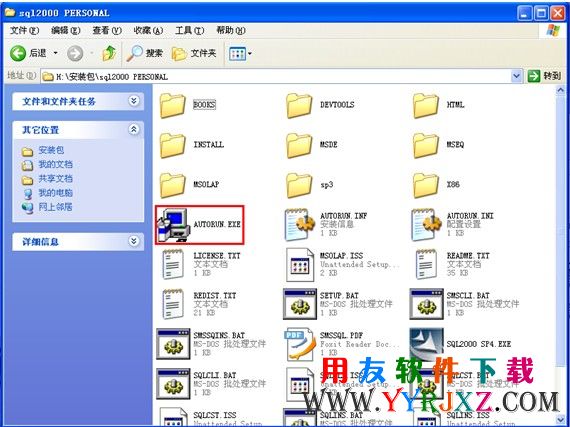Go to 网上邻居 link
Image resolution: width=570 pixels, height=427 pixels.
click(x=47, y=208)
